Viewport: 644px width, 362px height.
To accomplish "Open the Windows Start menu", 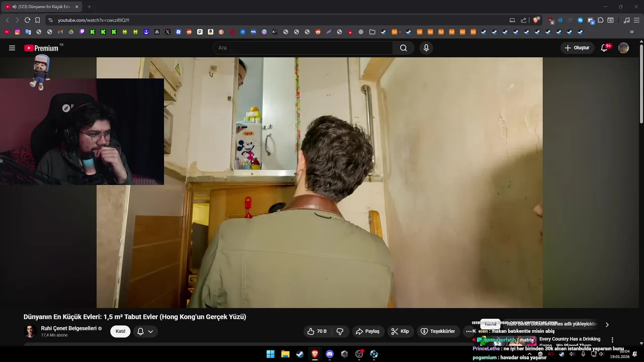I will (270, 354).
